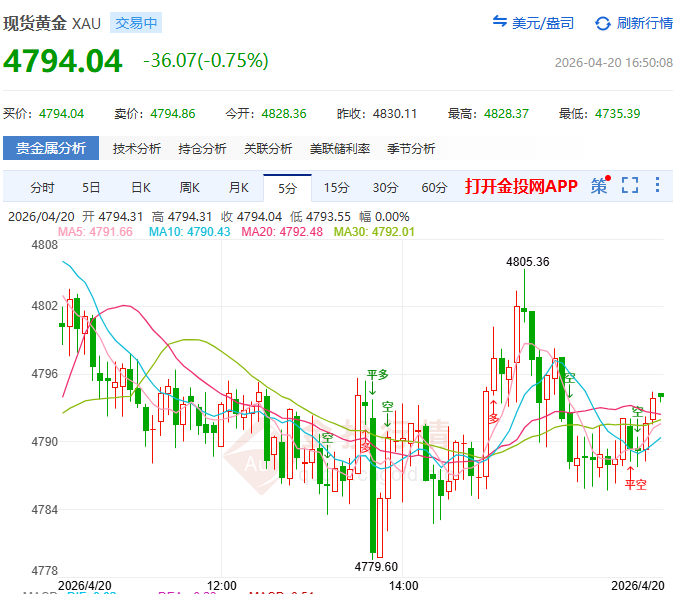Image resolution: width=673 pixels, height=594 pixels.
Task: Select the 5分 chart interval
Action: [287, 188]
